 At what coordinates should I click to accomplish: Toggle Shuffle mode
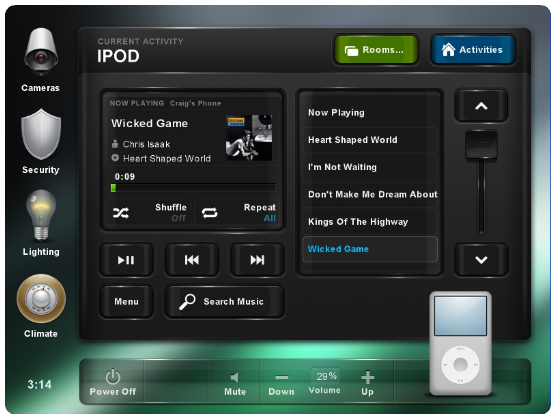coord(148,212)
